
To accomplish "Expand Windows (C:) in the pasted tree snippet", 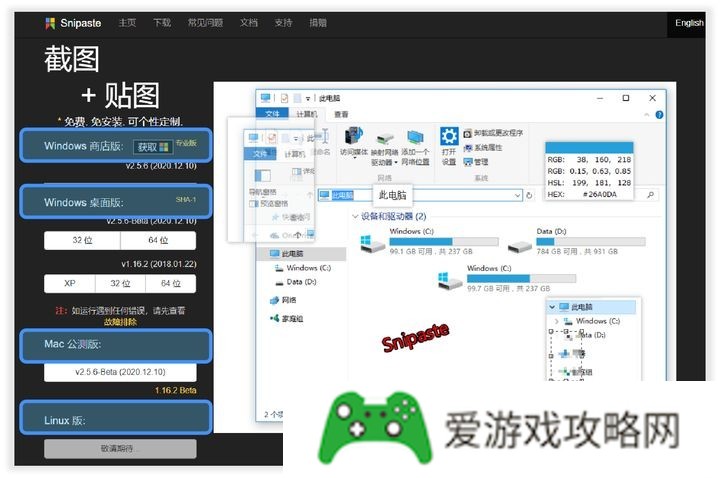I will tap(557, 321).
